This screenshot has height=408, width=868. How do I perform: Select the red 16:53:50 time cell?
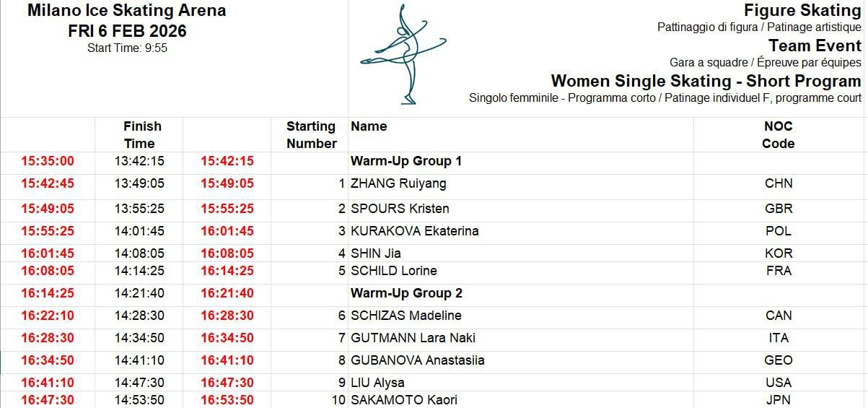pyautogui.click(x=227, y=400)
